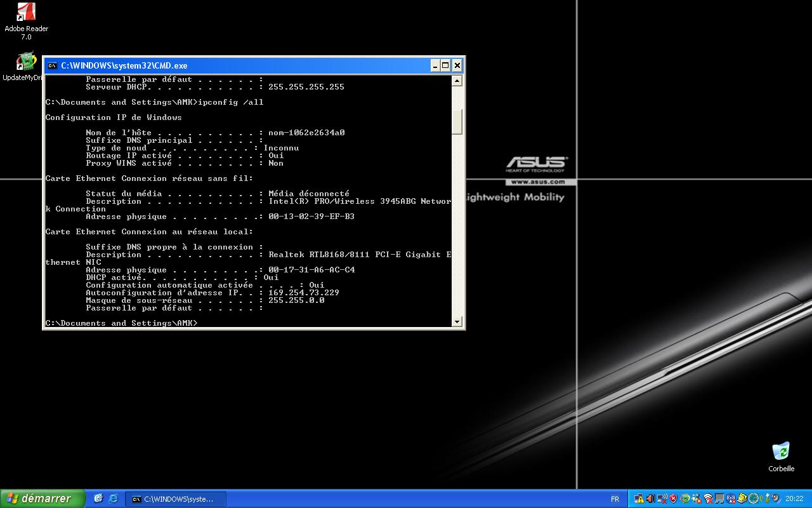Open the CMD window system menu icon

[x=52, y=65]
